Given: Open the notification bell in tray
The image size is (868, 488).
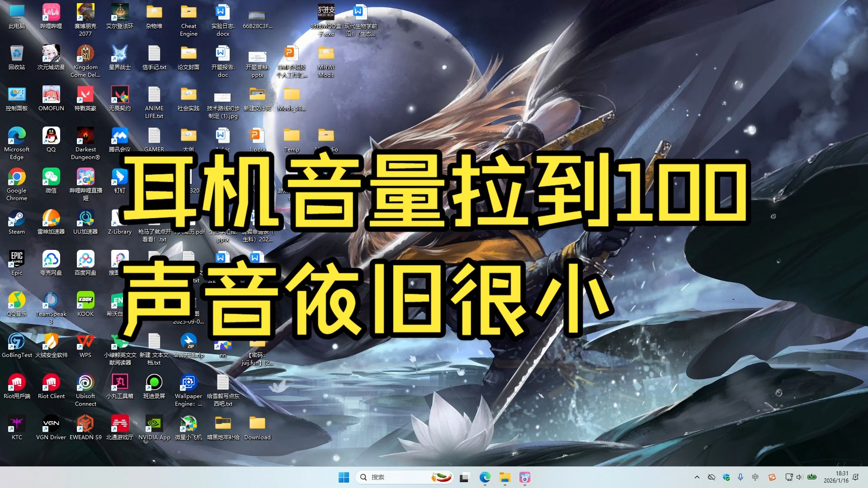Looking at the screenshot, I should point(856,477).
